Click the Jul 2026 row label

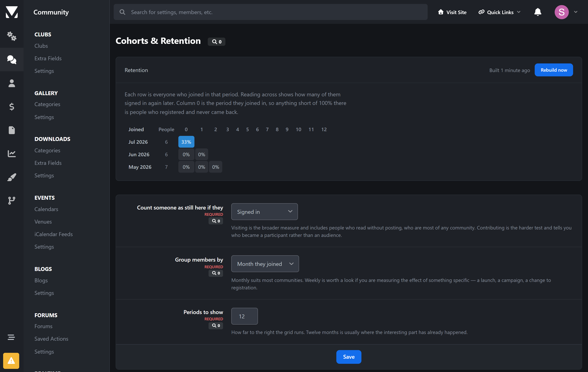[138, 142]
